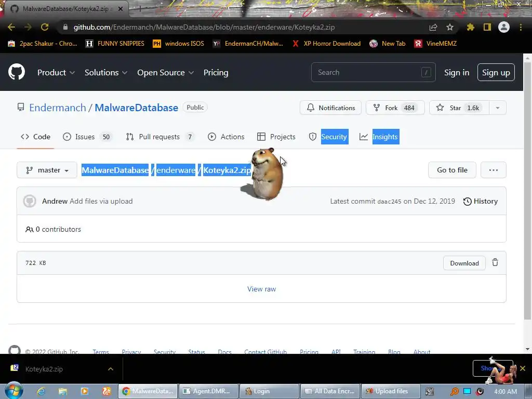This screenshot has height=399, width=532.
Task: Go back with the browser back arrow
Action: pos(11,27)
